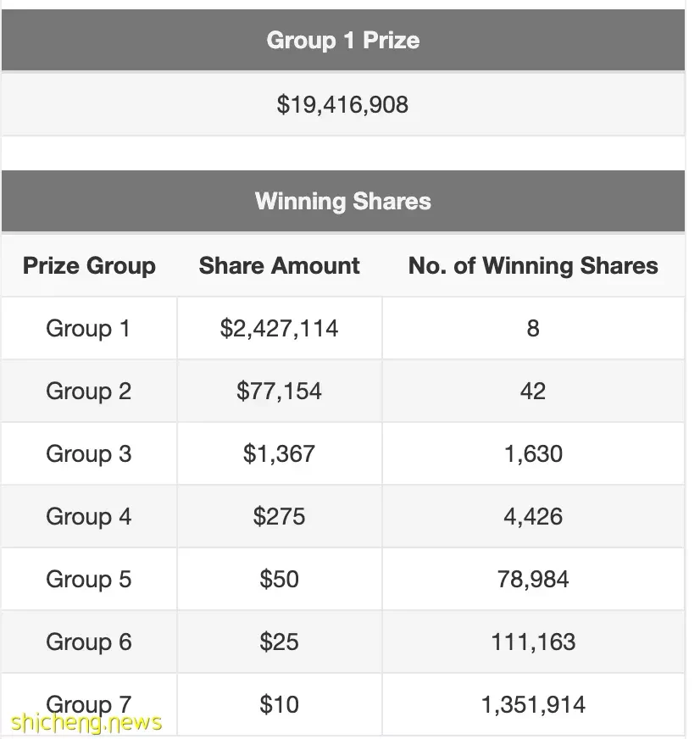The image size is (700, 739).
Task: Select the Group 1 row label
Action: [89, 329]
